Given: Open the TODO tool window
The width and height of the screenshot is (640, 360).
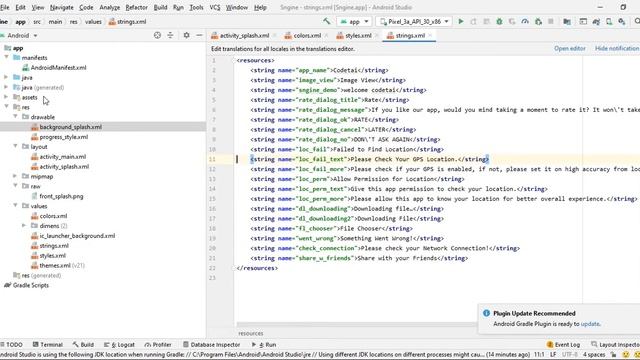Looking at the screenshot, I should click(11, 344).
